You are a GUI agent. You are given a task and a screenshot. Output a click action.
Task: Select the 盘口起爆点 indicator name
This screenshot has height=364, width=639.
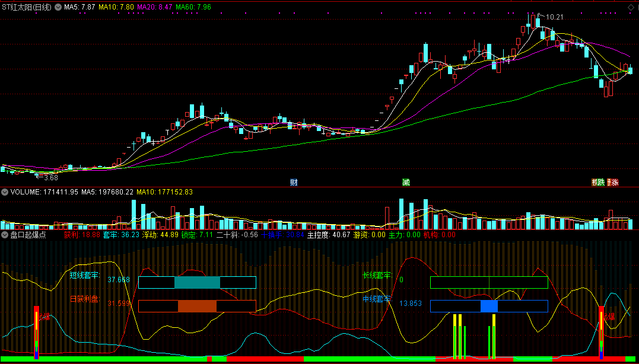(x=28, y=235)
